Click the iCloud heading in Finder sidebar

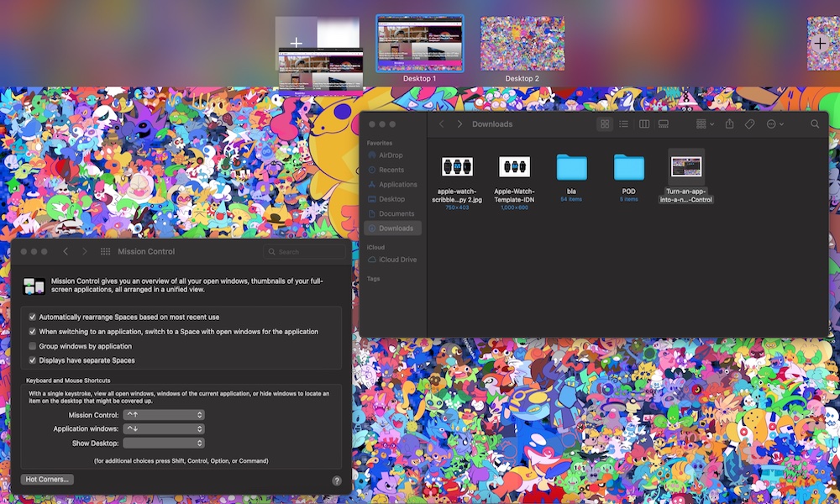coord(375,248)
